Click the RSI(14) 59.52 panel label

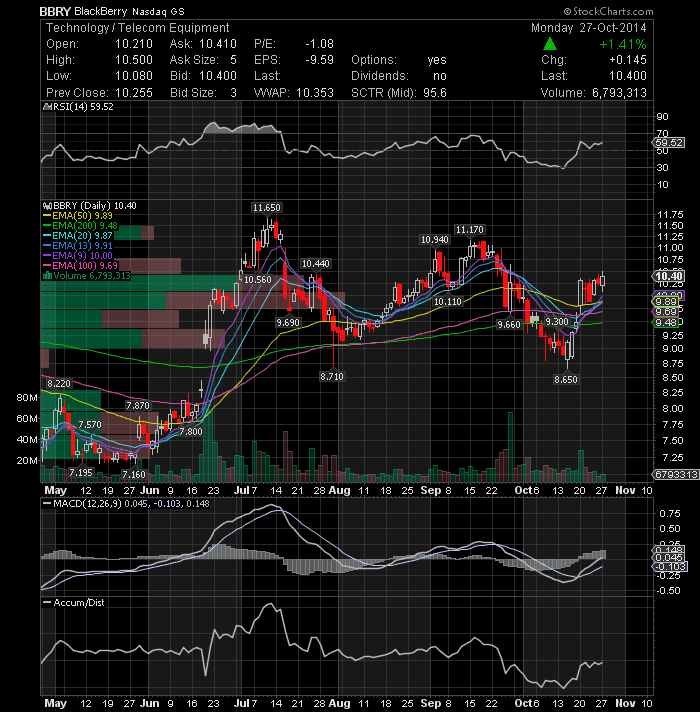[83, 107]
